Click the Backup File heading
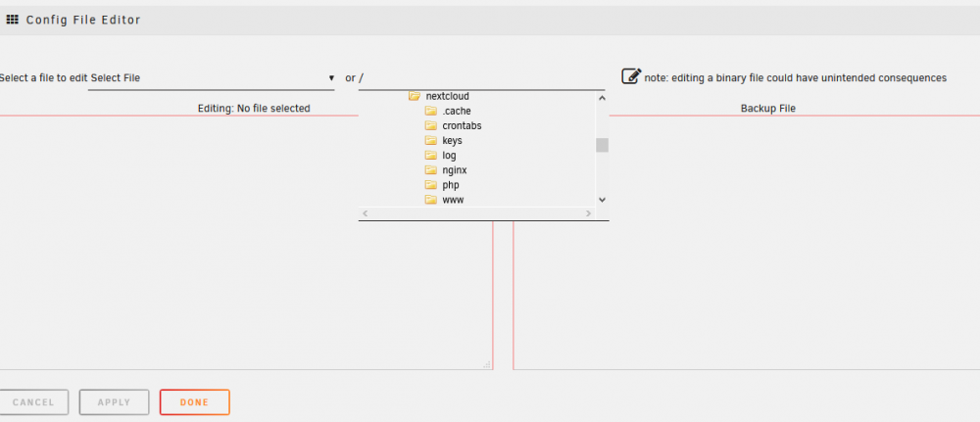The height and width of the screenshot is (422, 980). click(768, 109)
